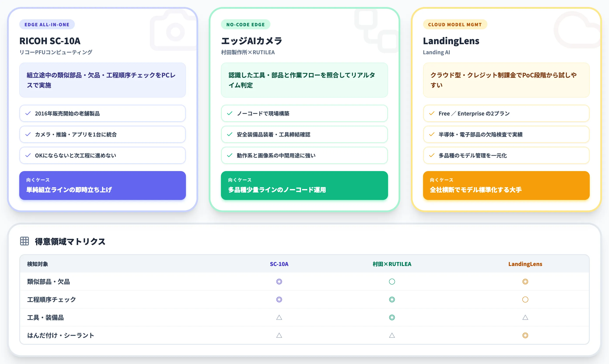Viewport: 609px width, 364px height.
Task: Click the checkmark icon beside ノーコードで現場構築
Action: [230, 113]
